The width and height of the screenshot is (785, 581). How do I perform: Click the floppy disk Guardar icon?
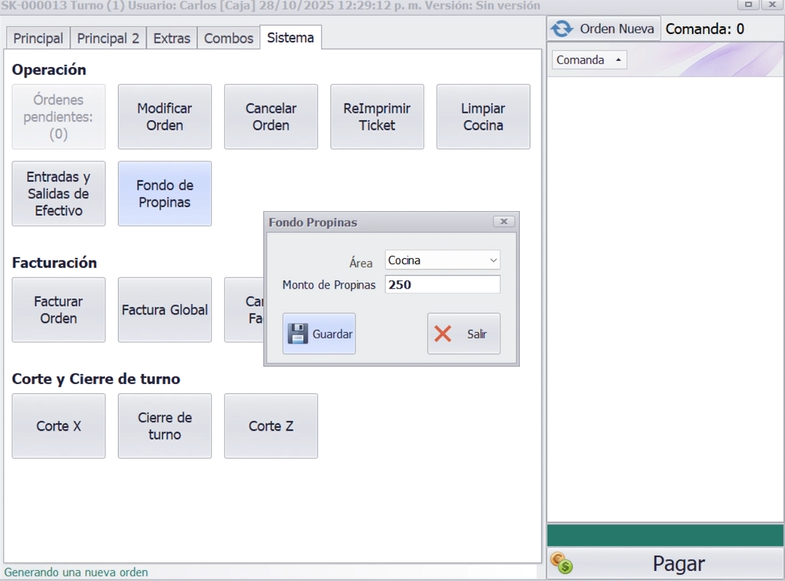pyautogui.click(x=298, y=334)
